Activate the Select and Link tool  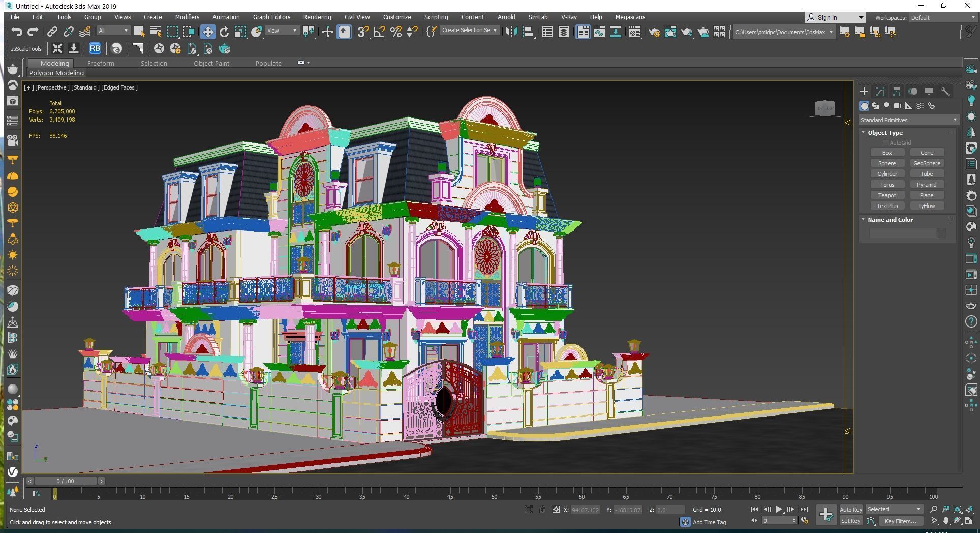click(x=52, y=32)
